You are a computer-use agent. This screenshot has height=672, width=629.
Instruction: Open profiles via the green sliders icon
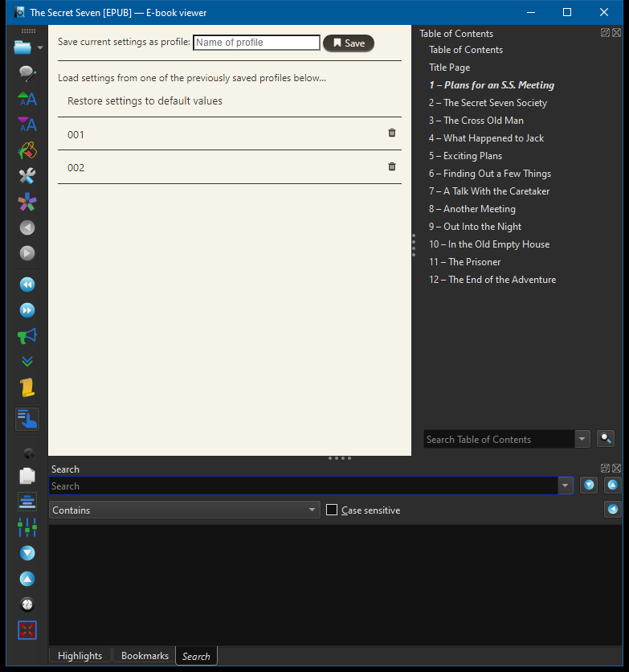pyautogui.click(x=27, y=527)
